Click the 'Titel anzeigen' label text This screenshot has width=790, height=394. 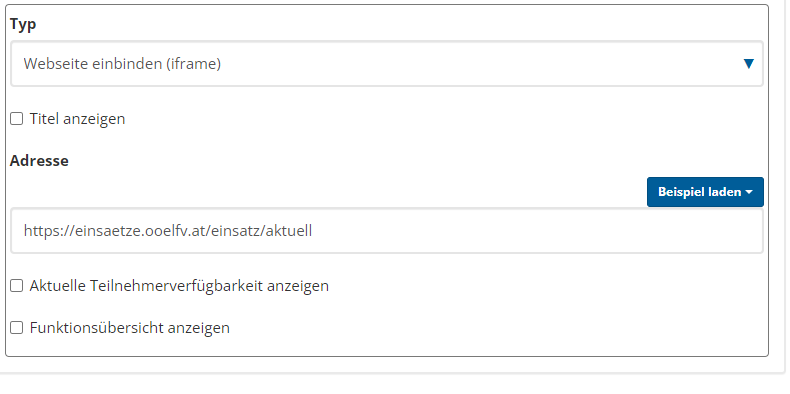pyautogui.click(x=77, y=119)
